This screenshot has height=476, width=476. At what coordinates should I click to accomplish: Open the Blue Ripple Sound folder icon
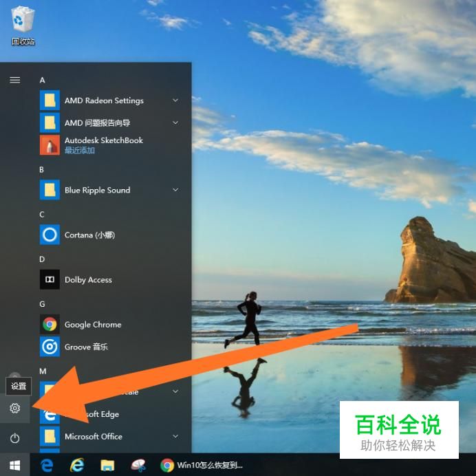[50, 190]
